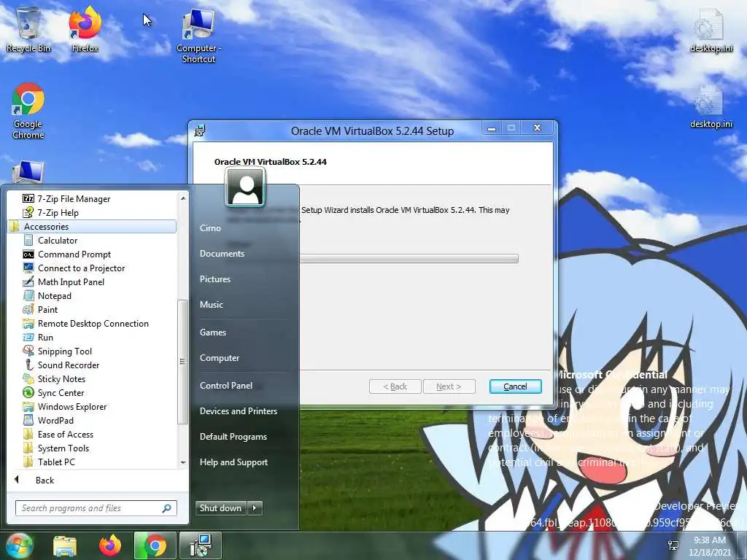Open Documents from Start menu
This screenshot has width=747, height=560.
pos(222,254)
